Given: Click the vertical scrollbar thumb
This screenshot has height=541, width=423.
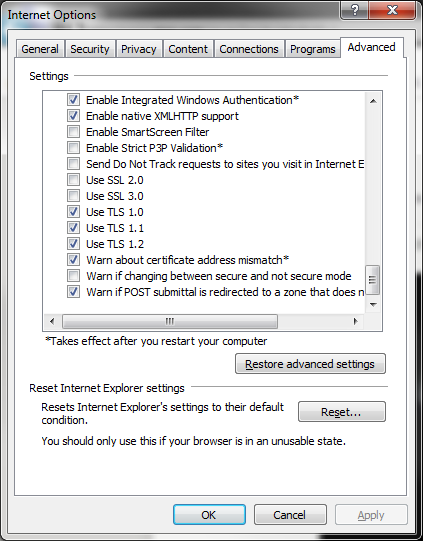Looking at the screenshot, I should pyautogui.click(x=372, y=279).
